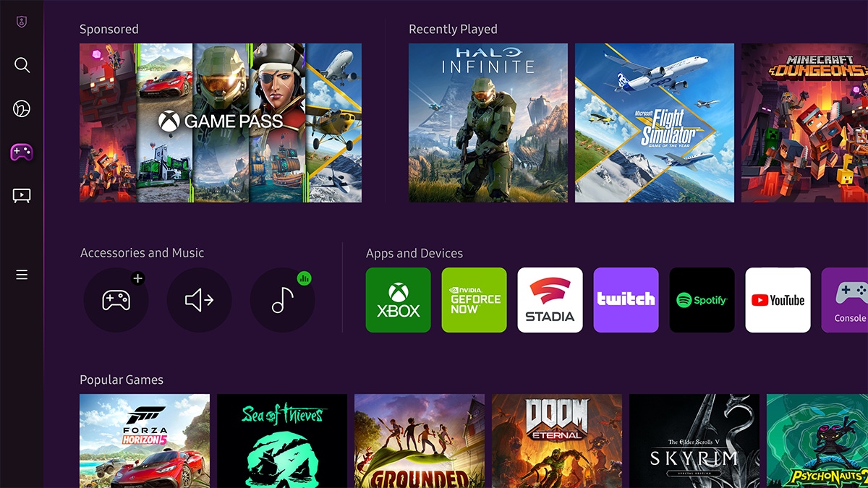Open the music player note icon

tap(282, 299)
